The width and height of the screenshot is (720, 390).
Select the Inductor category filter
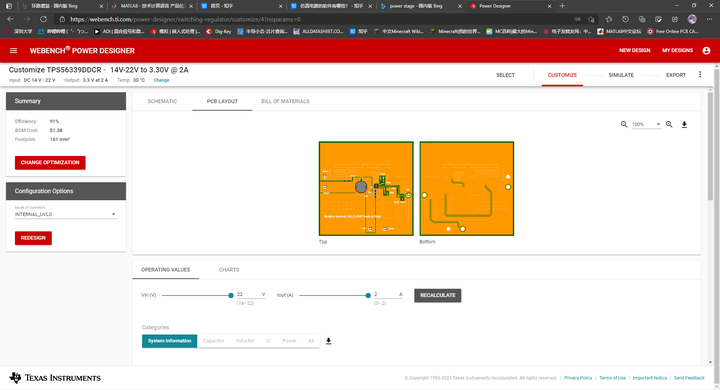click(x=245, y=341)
